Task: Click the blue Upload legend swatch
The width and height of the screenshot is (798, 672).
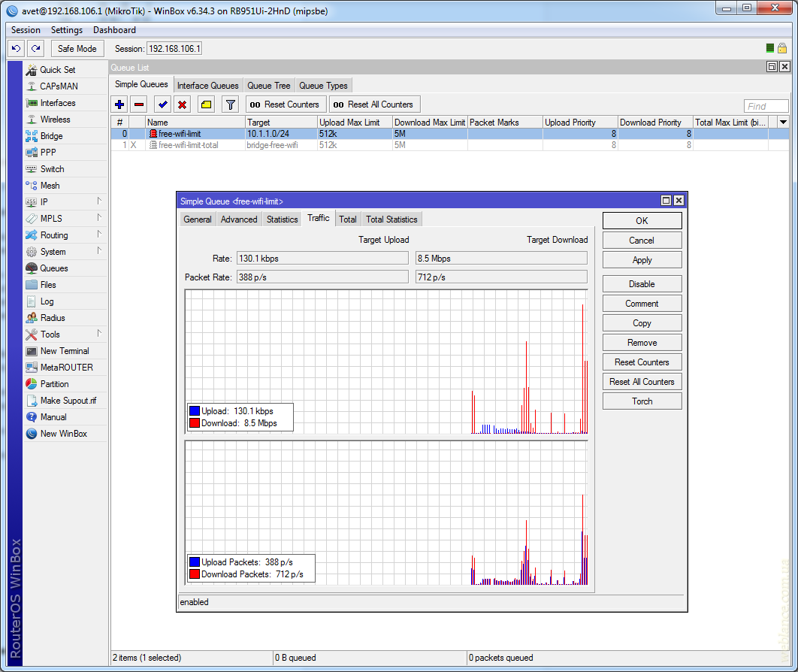Action: pos(195,411)
